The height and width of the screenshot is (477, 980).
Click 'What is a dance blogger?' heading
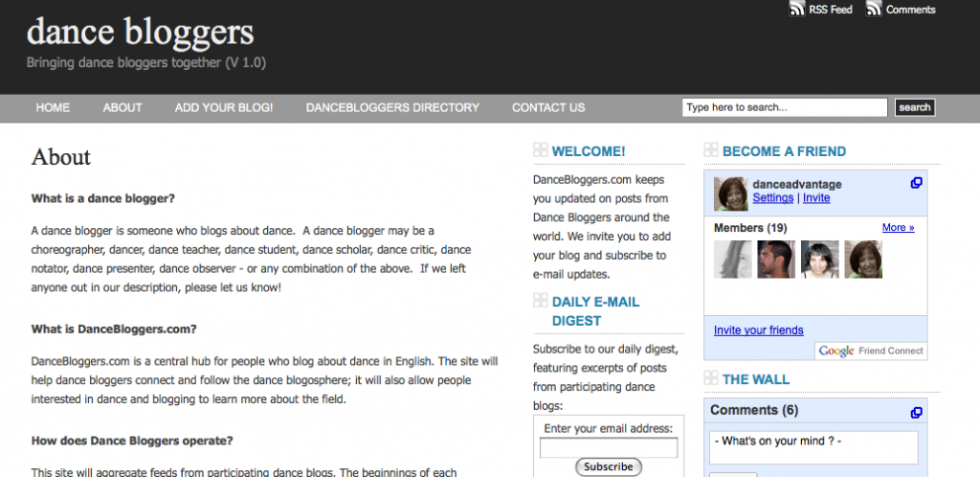tap(103, 199)
